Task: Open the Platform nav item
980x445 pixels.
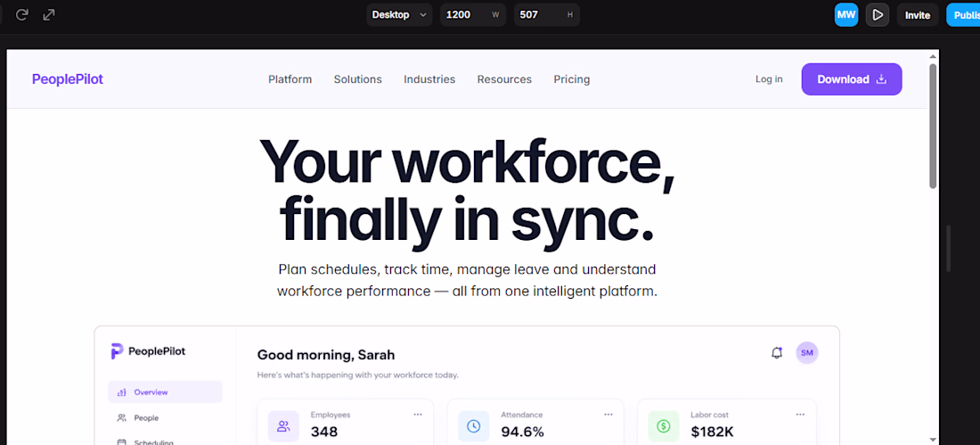Action: [x=290, y=79]
